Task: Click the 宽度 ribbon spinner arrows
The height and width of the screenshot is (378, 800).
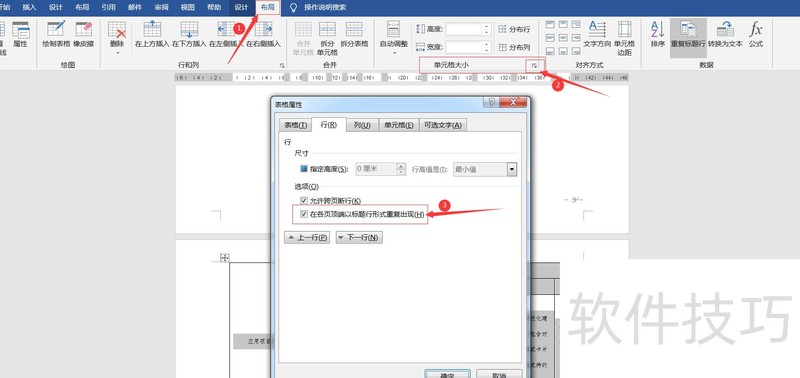Action: click(487, 47)
